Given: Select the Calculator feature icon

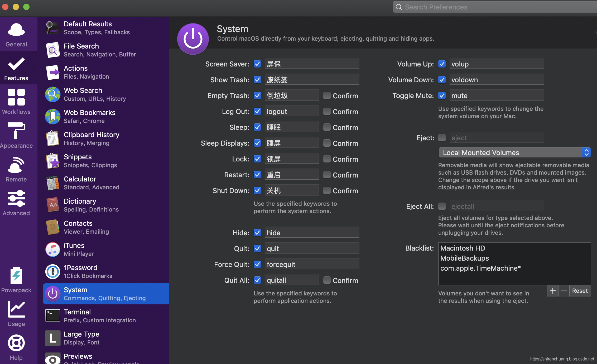Looking at the screenshot, I should coord(53,183).
